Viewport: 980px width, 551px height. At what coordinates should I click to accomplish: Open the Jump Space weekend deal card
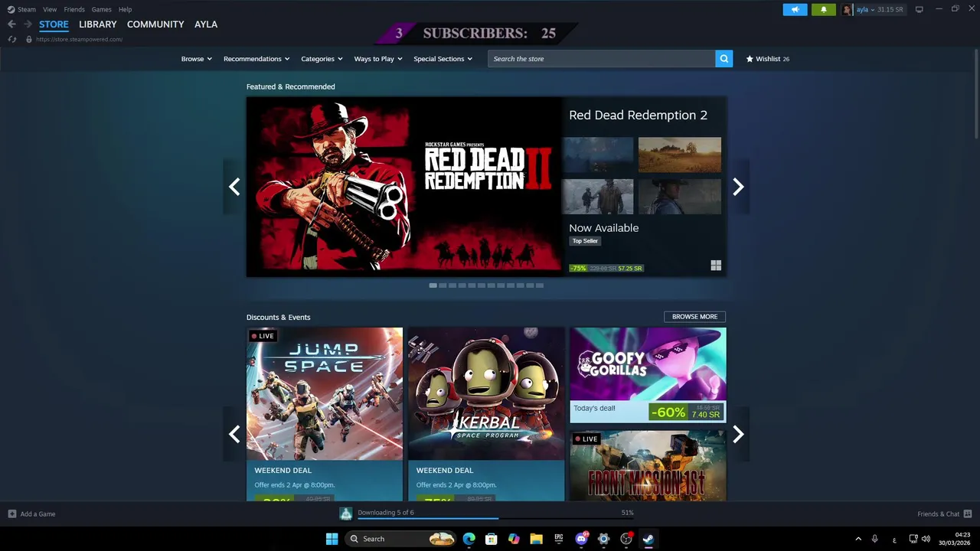325,414
